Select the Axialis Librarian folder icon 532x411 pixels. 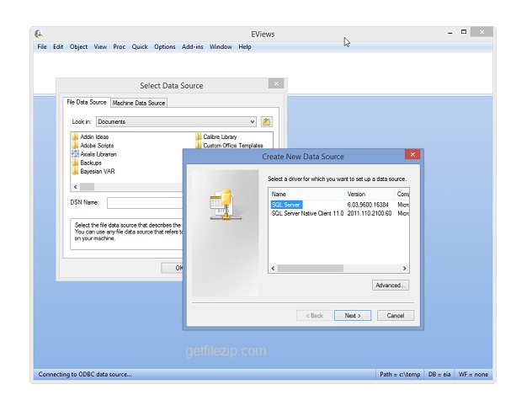click(75, 154)
